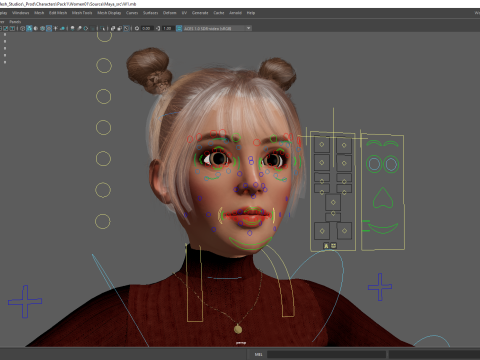This screenshot has height=360, width=480.
Task: Click the letter A icon below slider panel
Action: [326, 246]
